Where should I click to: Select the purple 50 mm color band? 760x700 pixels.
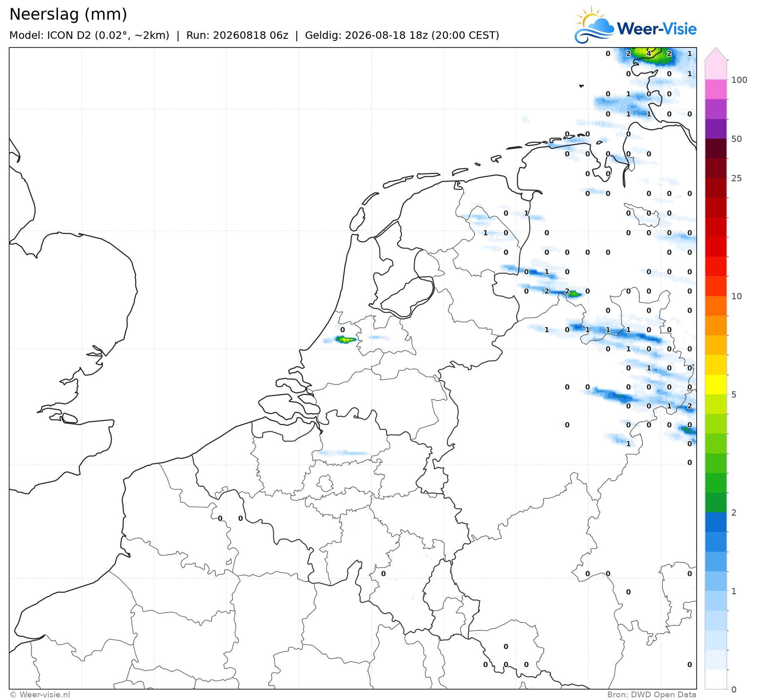tap(716, 129)
